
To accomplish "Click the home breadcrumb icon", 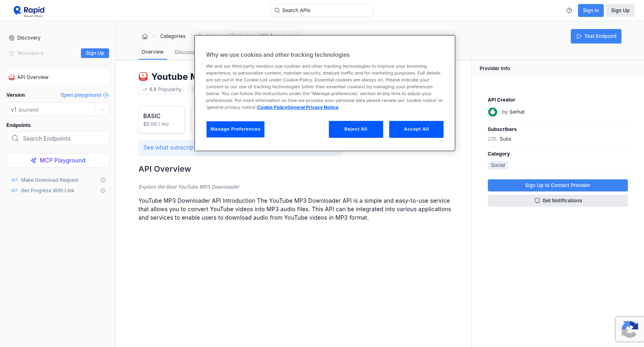I will pos(145,36).
